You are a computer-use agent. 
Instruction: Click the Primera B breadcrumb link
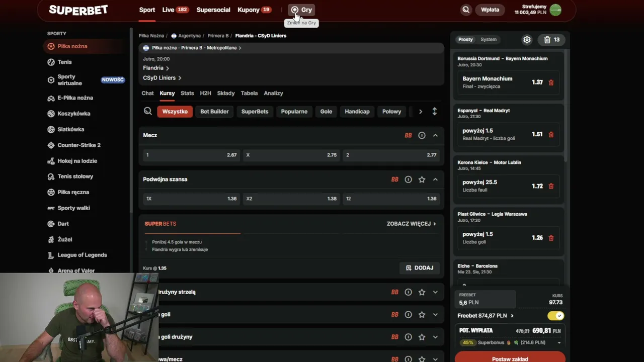218,36
